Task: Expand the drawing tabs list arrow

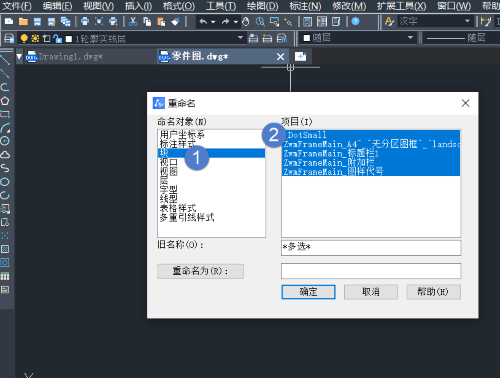Action: click(x=19, y=57)
